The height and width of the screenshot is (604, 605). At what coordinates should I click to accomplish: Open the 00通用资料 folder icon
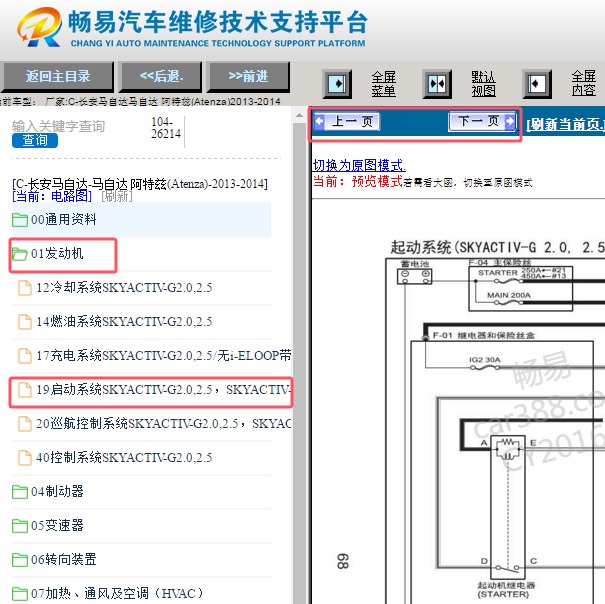coord(19,220)
